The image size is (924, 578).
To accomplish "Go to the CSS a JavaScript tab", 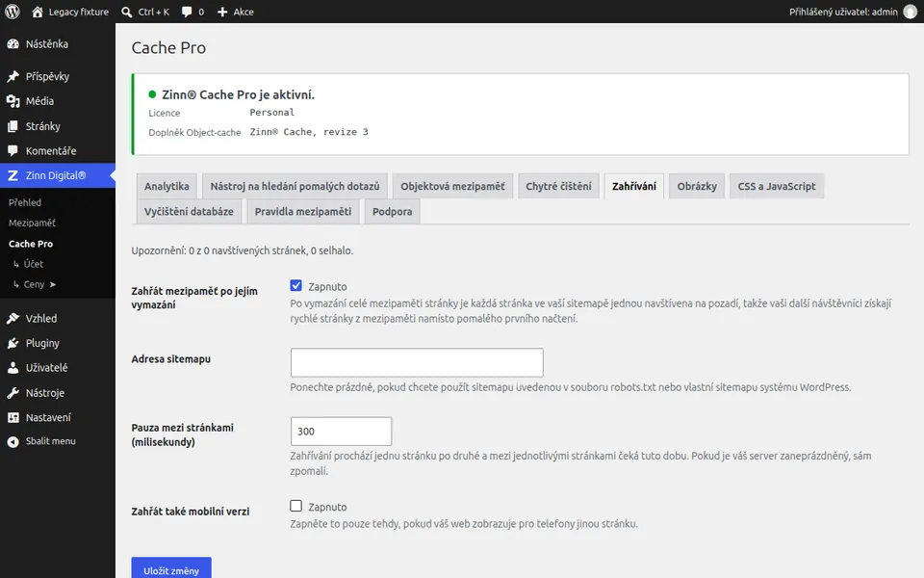I will pos(777,186).
